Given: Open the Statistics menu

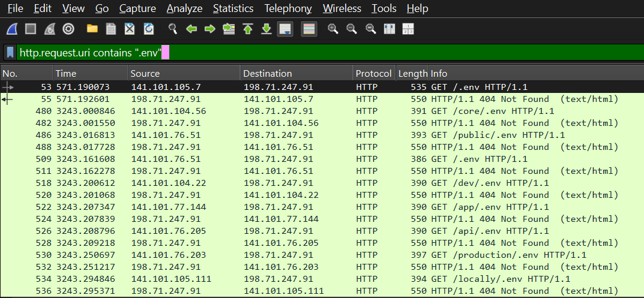Looking at the screenshot, I should (x=233, y=8).
